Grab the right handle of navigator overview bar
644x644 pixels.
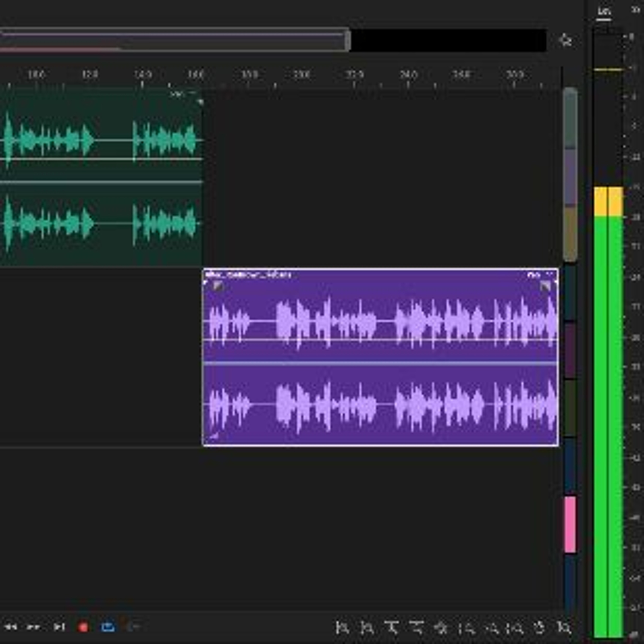pyautogui.click(x=348, y=41)
